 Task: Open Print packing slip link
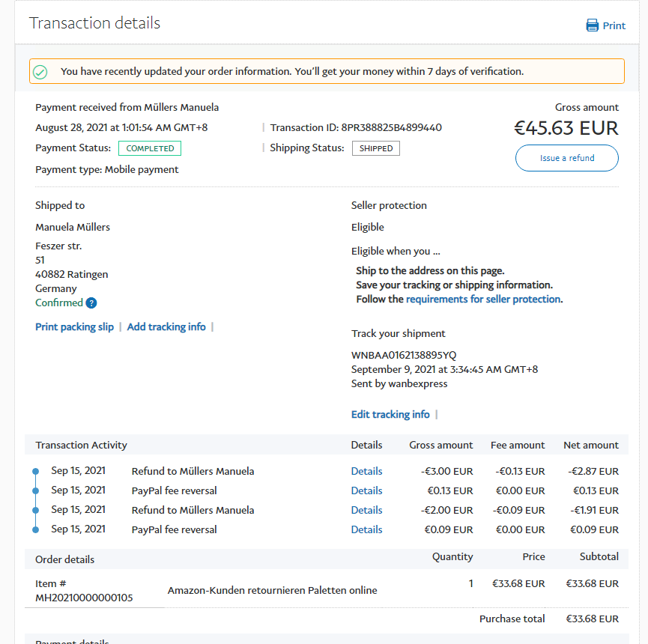point(74,326)
